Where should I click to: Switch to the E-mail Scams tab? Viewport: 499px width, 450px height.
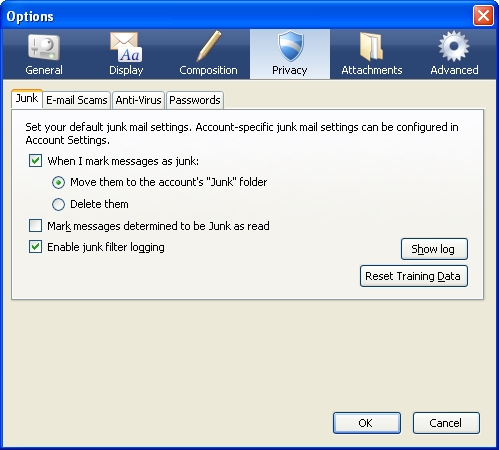pyautogui.click(x=77, y=100)
